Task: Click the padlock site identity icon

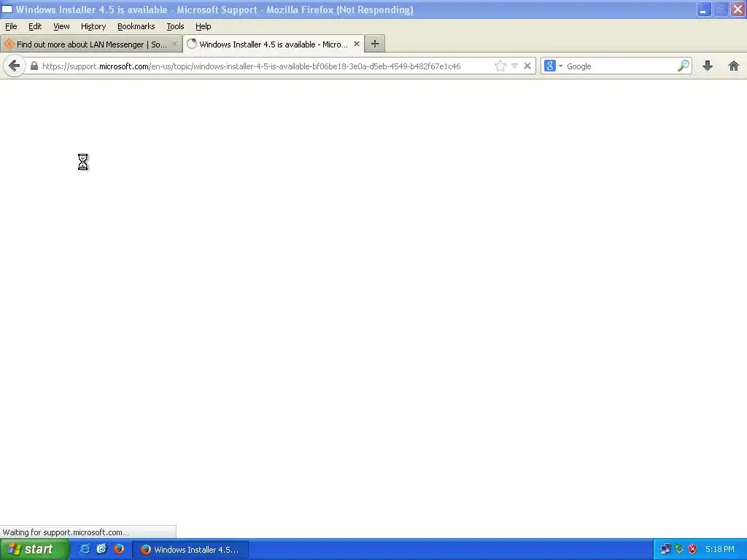Action: point(34,66)
